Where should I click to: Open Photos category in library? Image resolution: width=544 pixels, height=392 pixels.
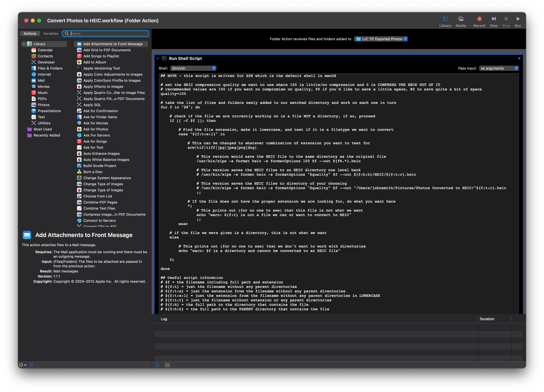[43, 105]
